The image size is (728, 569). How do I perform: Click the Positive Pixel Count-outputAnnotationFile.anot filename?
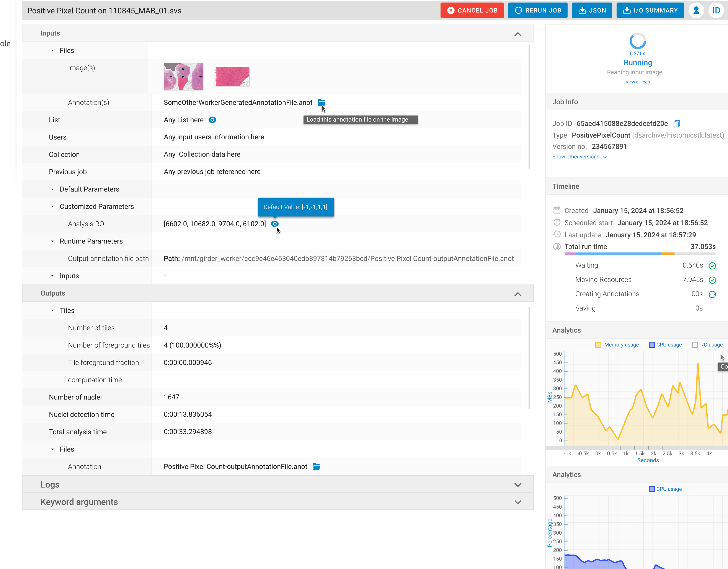pos(235,466)
